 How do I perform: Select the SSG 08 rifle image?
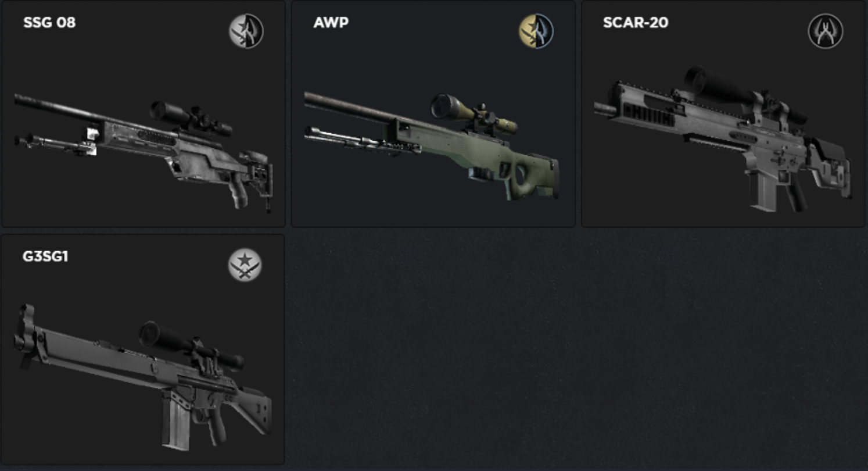point(144,152)
